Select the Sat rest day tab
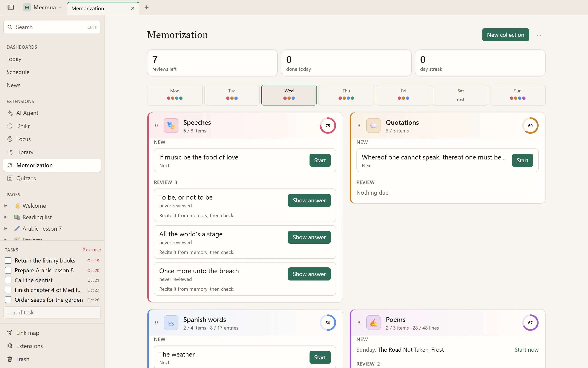The height and width of the screenshot is (368, 588). [x=460, y=95]
